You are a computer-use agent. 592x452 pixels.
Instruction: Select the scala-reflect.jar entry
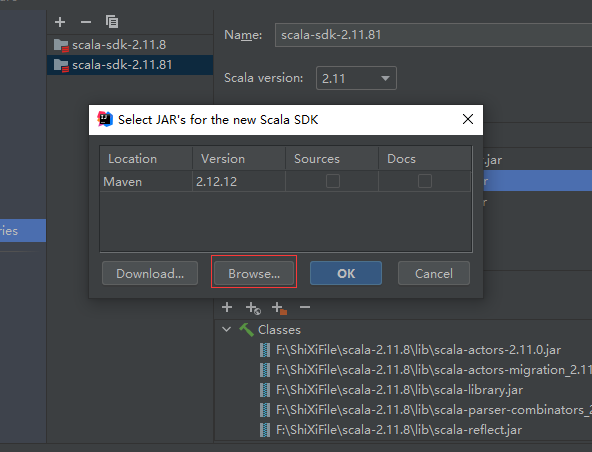399,430
